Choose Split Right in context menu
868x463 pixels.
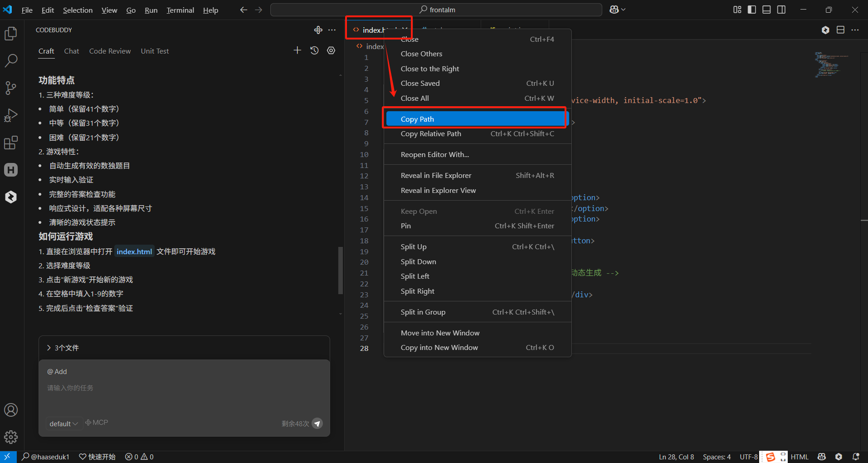coord(477,291)
